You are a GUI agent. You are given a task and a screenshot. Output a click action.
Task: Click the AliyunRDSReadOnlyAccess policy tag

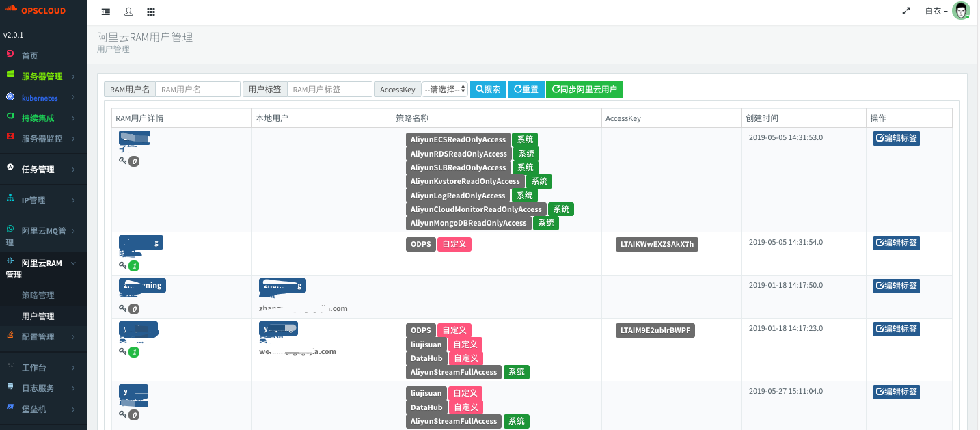pos(459,154)
